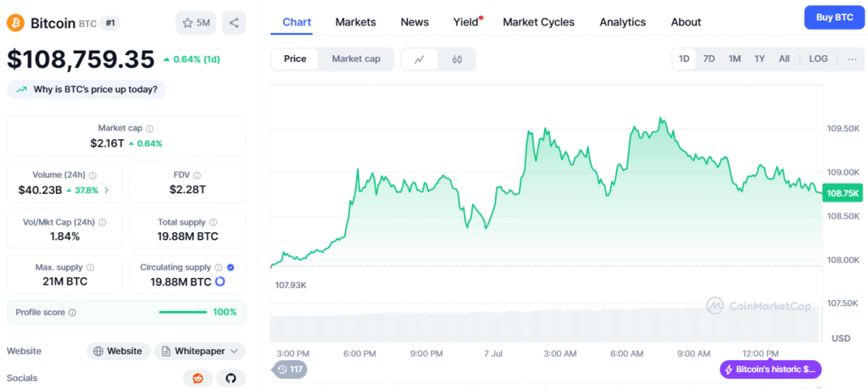Image resolution: width=868 pixels, height=389 pixels.
Task: Click the Circulating supply info icon
Action: [x=219, y=267]
